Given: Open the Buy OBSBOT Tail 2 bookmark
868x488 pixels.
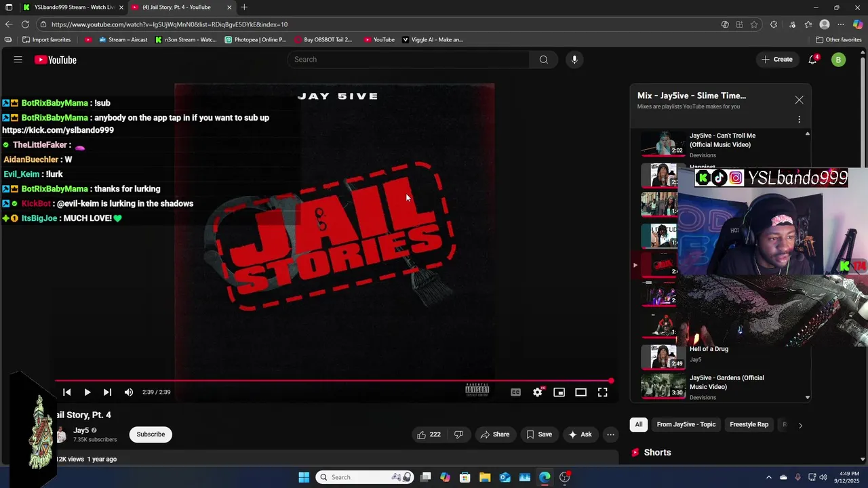Looking at the screenshot, I should [323, 40].
